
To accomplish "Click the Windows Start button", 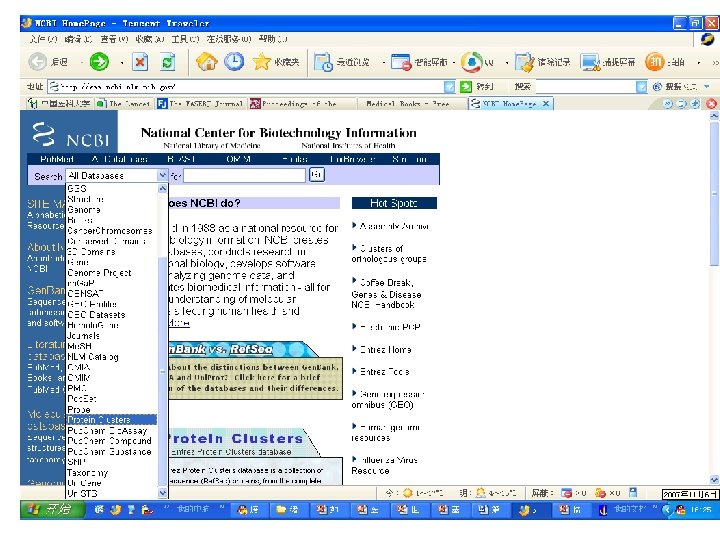I will (x=52, y=509).
